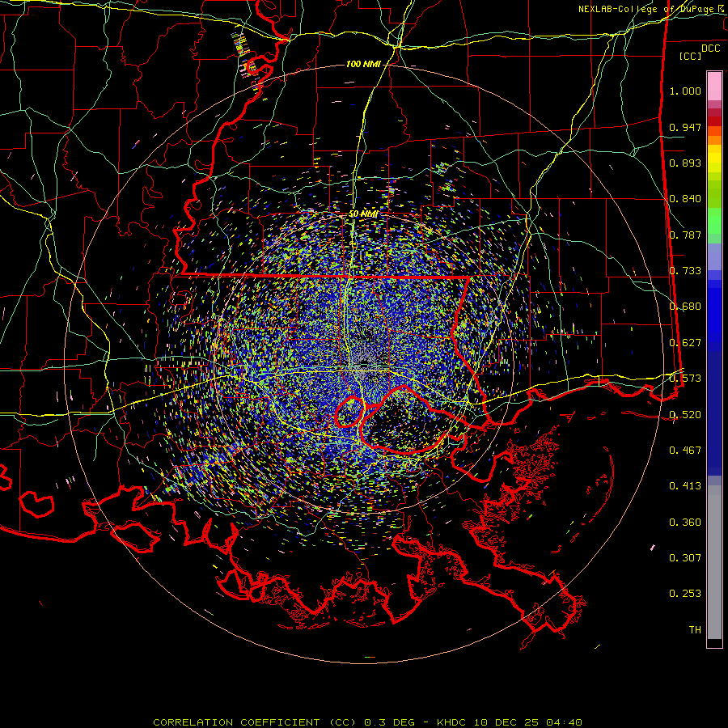Pick the pink swatch atop the color bar
728x728 pixels.
tap(714, 86)
